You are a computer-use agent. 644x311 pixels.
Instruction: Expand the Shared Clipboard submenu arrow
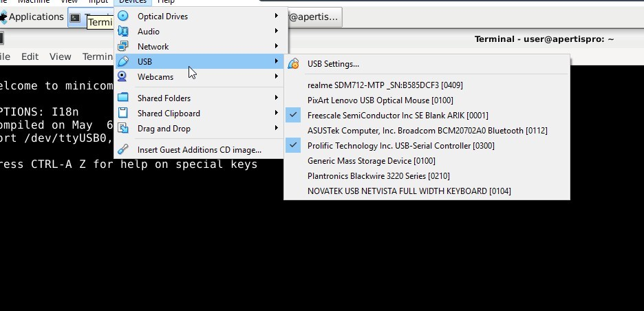click(277, 113)
